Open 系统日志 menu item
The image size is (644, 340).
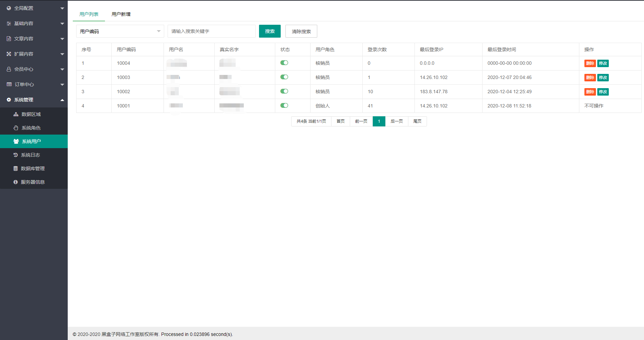click(34, 155)
